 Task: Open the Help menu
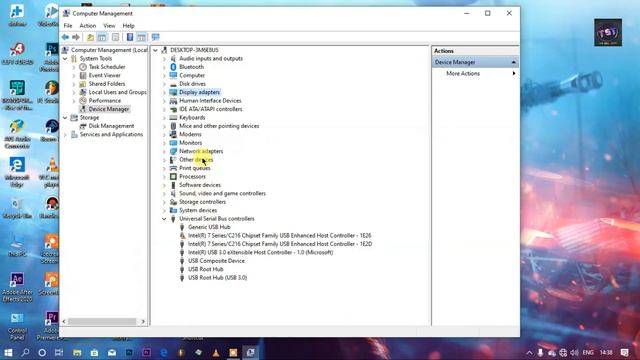point(129,26)
